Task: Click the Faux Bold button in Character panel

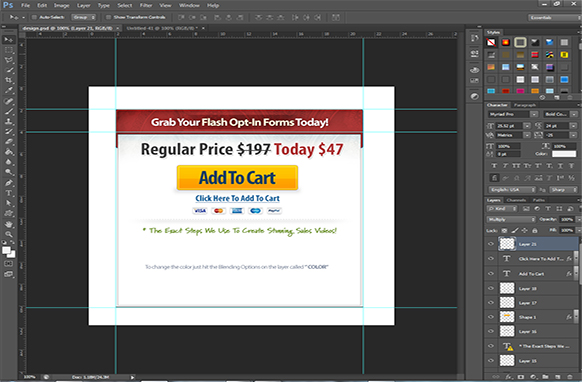Action: [494, 166]
